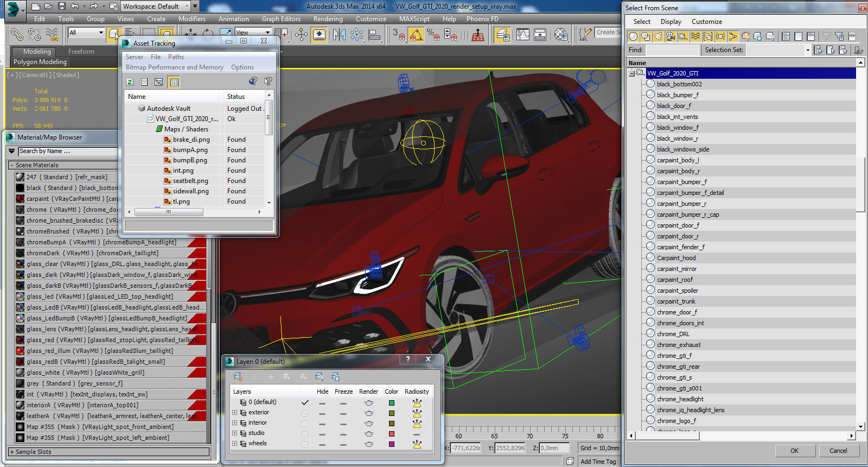Open the Rendering menu
This screenshot has height=467, width=868.
pos(328,19)
